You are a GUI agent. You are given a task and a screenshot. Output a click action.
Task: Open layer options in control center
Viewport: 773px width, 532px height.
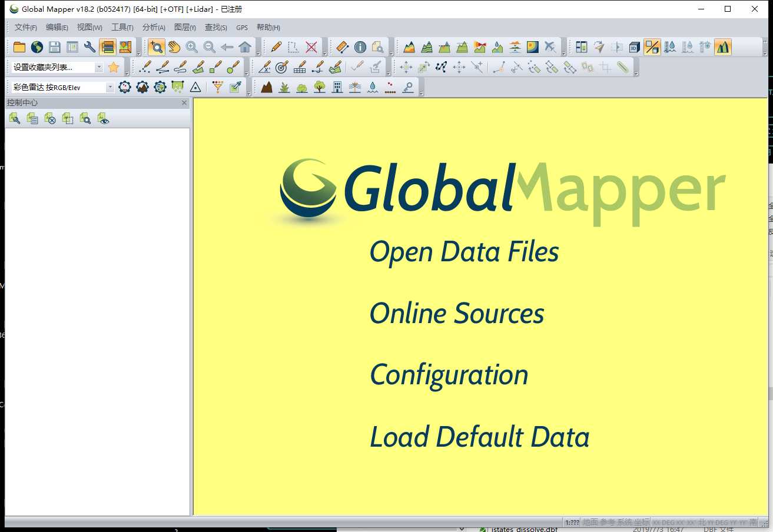point(15,119)
